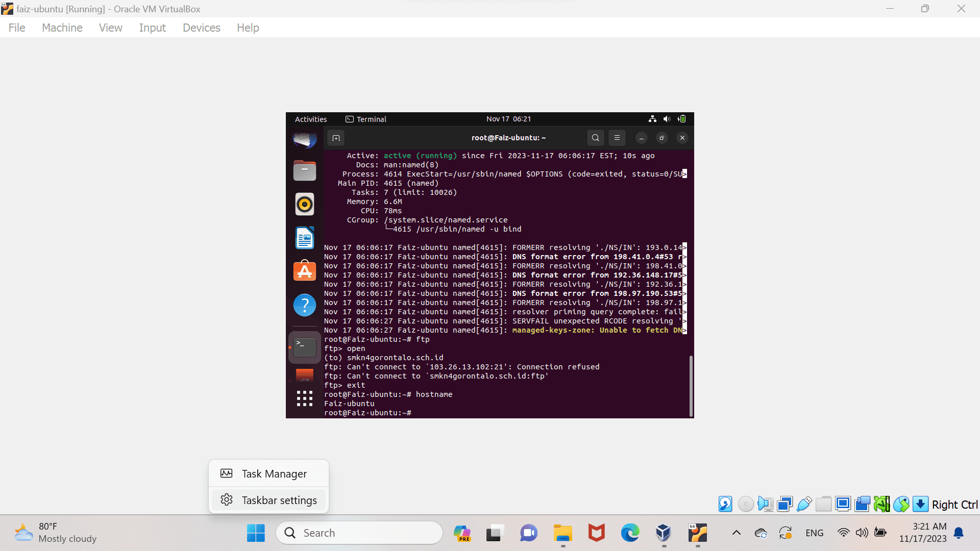Viewport: 980px width, 551px height.
Task: Open the Chat video icon on taskbar
Action: click(x=529, y=533)
